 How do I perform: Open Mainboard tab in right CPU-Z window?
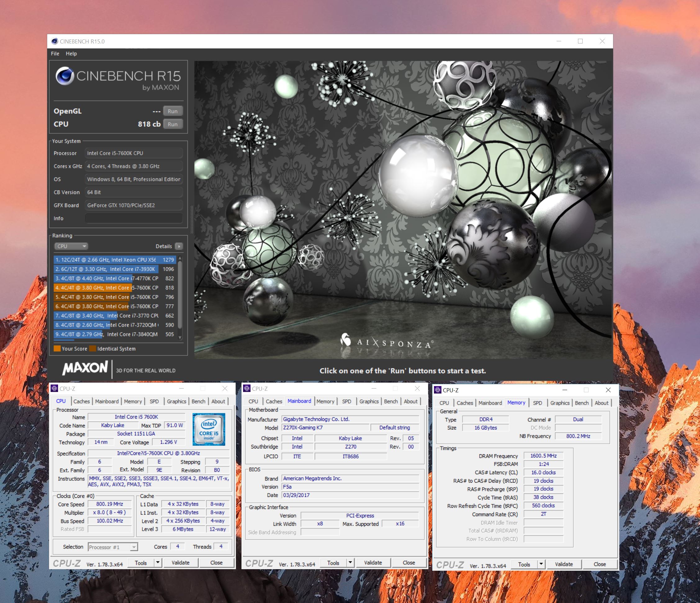[x=490, y=403]
